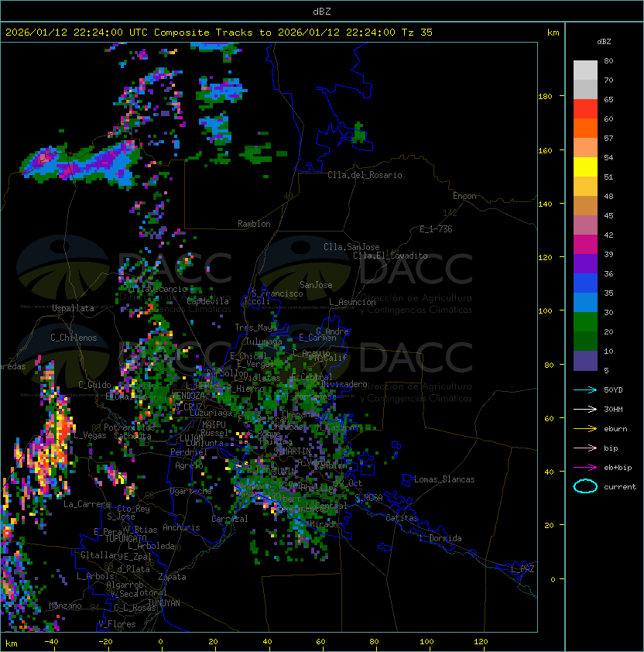
Task: Click the 'Agrelo' map label
Action: (189, 465)
